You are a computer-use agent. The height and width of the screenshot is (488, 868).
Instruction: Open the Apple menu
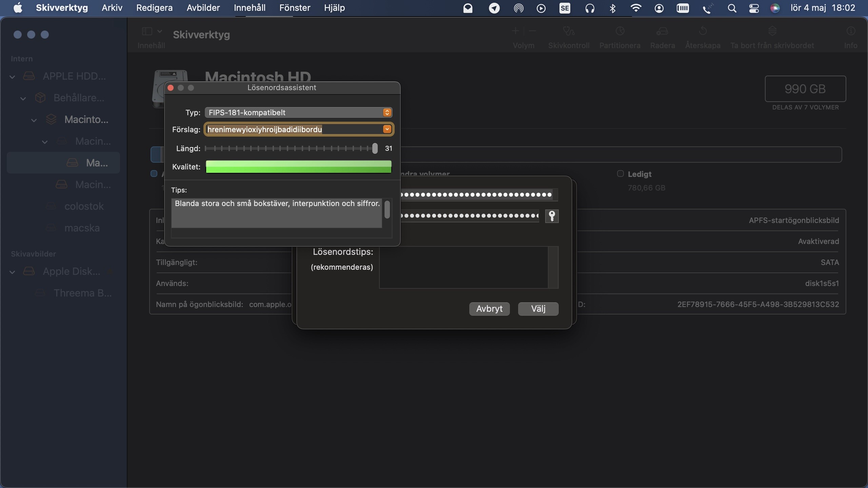click(18, 7)
